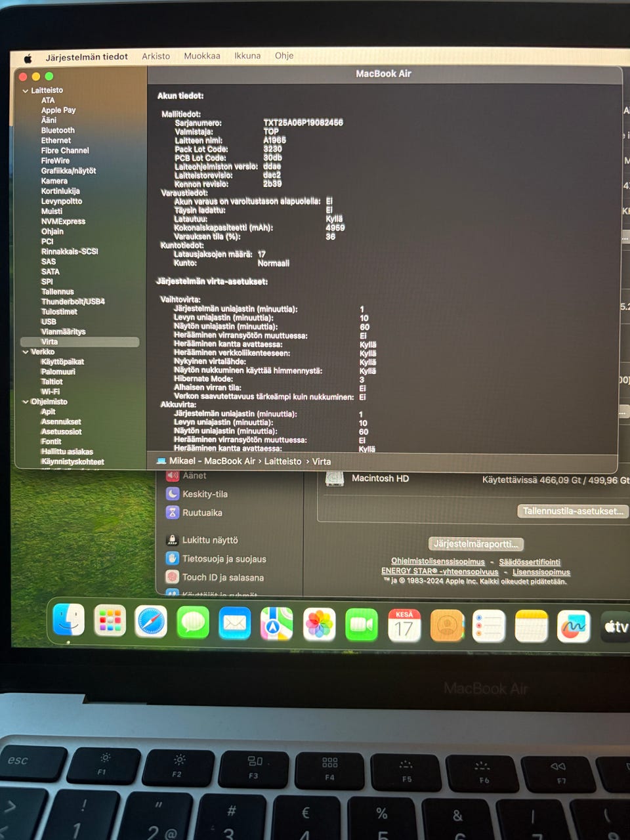630x840 pixels.
Task: Click the Mac icon in the path bar
Action: [x=161, y=461]
